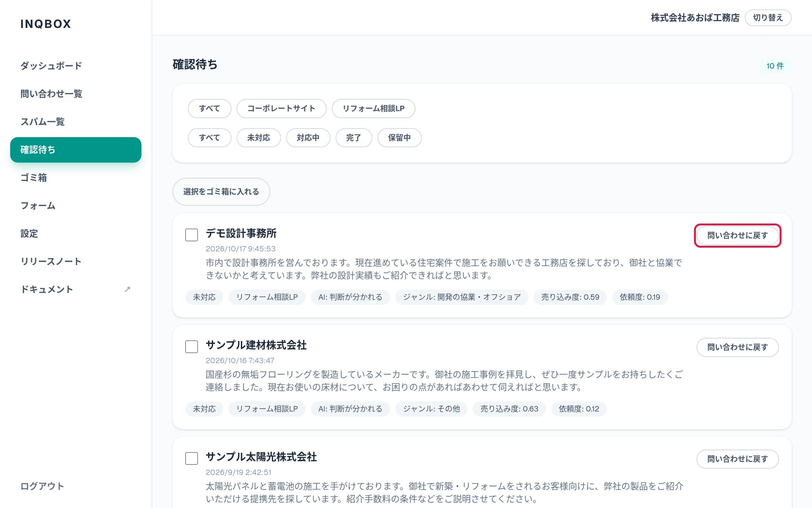Viewport: 812px width, 508px height.
Task: Click the 依頼度: 0.12 tag
Action: pyautogui.click(x=579, y=409)
